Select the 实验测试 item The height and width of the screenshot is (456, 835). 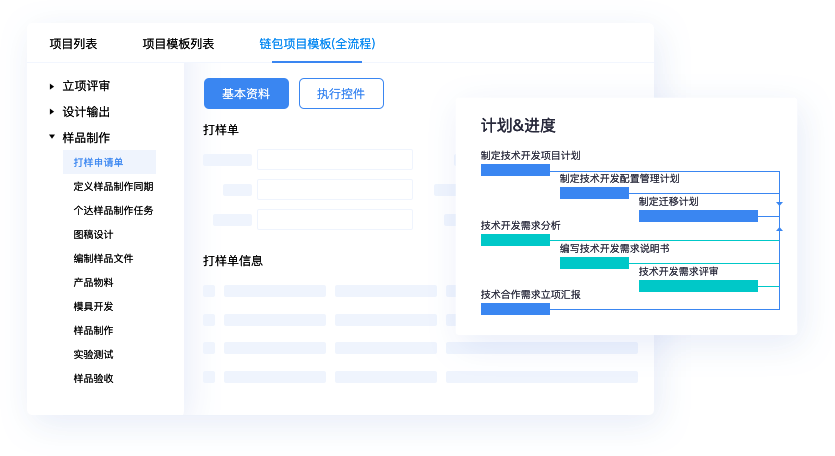point(93,354)
